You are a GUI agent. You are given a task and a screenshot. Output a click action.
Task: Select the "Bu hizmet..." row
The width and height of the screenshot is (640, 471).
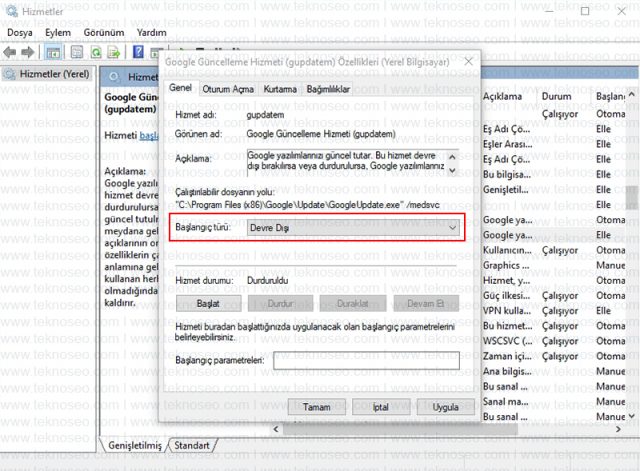[x=554, y=326]
